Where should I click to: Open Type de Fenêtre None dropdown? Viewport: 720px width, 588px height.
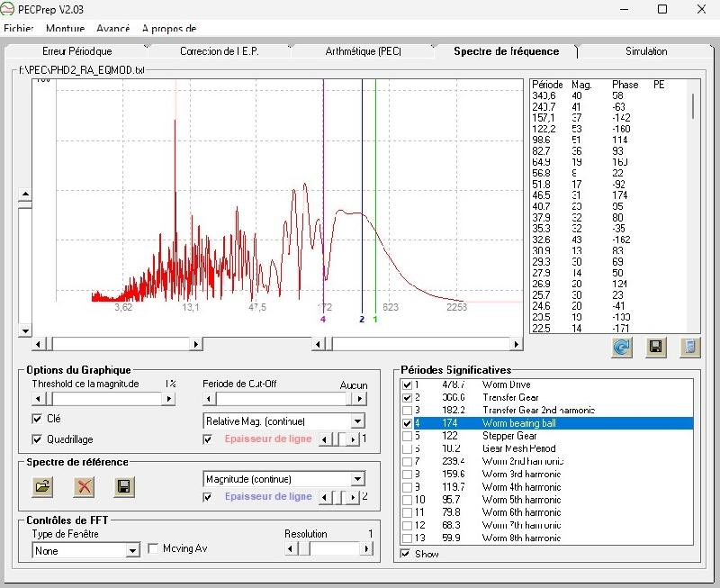pyautogui.click(x=132, y=550)
